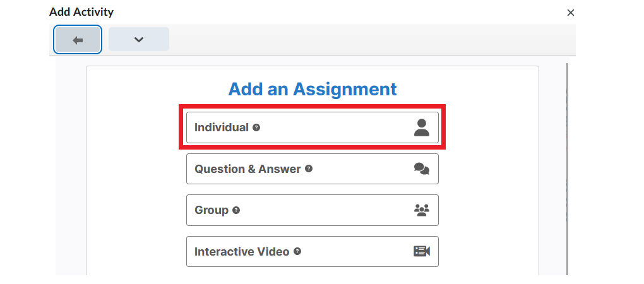Click the Add an Assignment heading

pos(312,89)
